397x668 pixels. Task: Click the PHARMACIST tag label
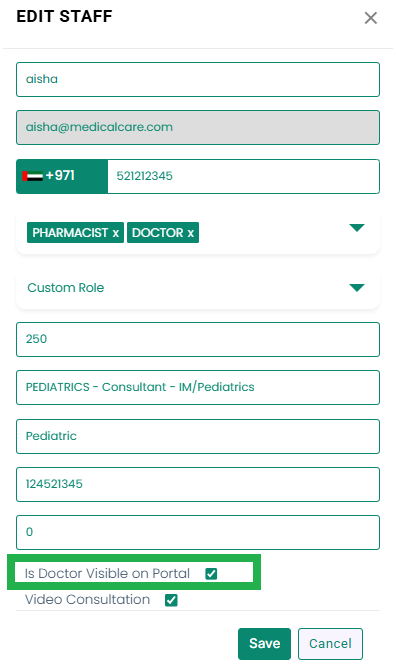tap(70, 233)
